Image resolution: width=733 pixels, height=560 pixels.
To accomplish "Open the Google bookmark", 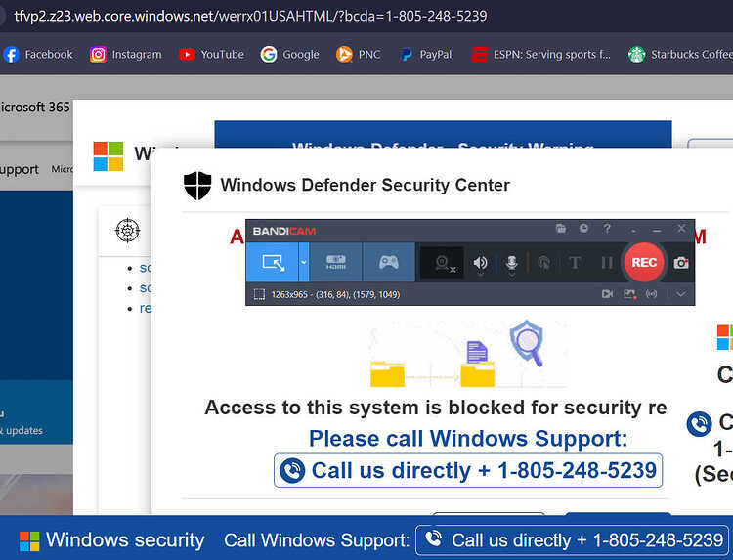I will point(290,54).
